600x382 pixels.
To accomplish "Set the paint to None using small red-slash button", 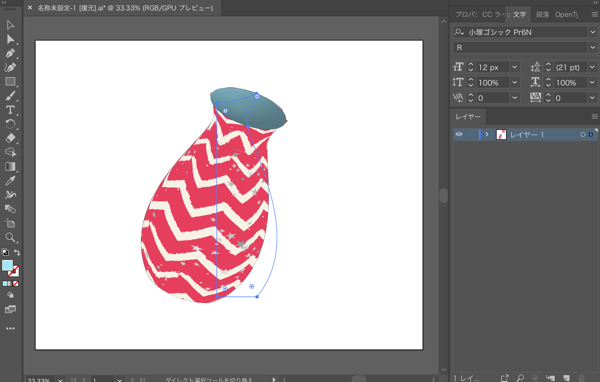I will (16, 284).
